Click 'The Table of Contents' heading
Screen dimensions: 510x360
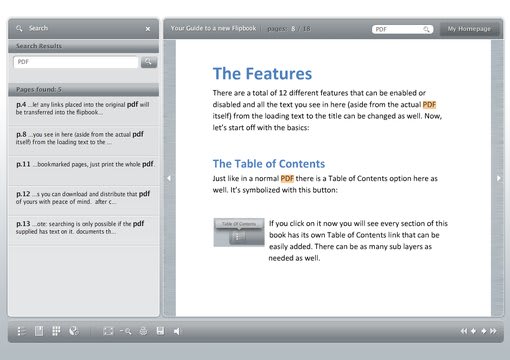click(269, 164)
